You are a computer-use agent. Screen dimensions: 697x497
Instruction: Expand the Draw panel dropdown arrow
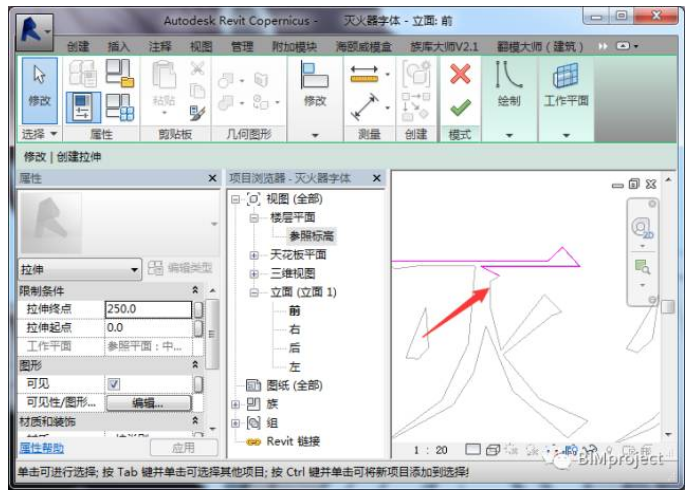point(509,135)
